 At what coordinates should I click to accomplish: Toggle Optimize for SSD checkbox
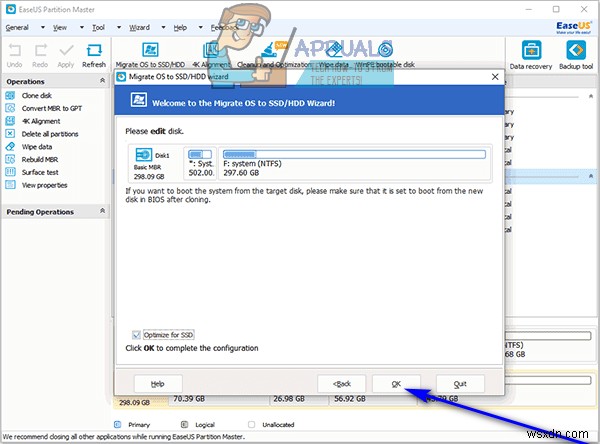[x=136, y=335]
